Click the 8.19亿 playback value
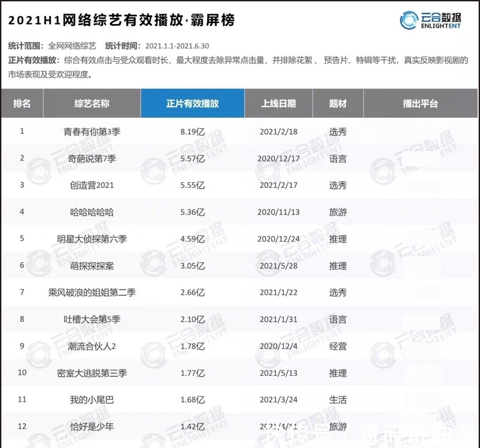Viewport: 480px width, 448px height. pos(192,132)
